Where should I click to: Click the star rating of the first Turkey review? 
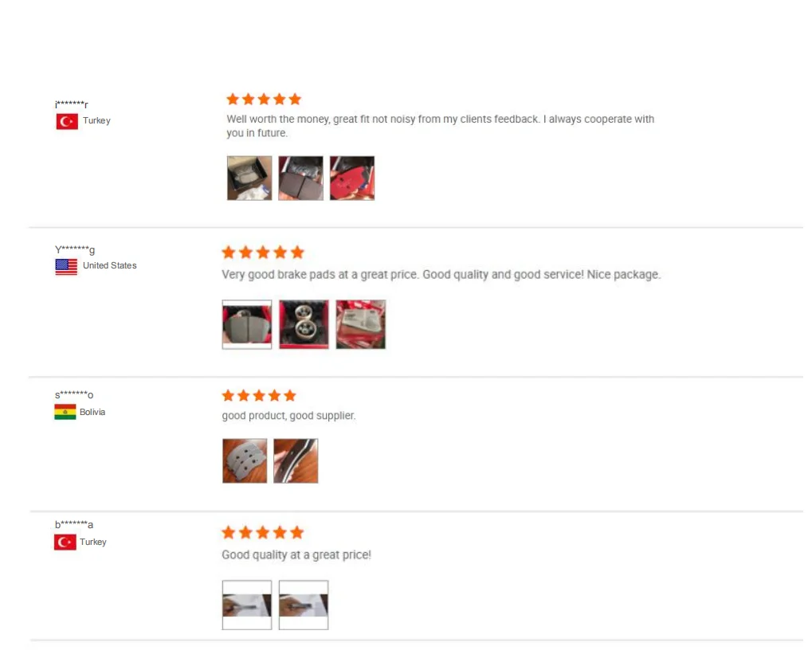click(x=264, y=99)
